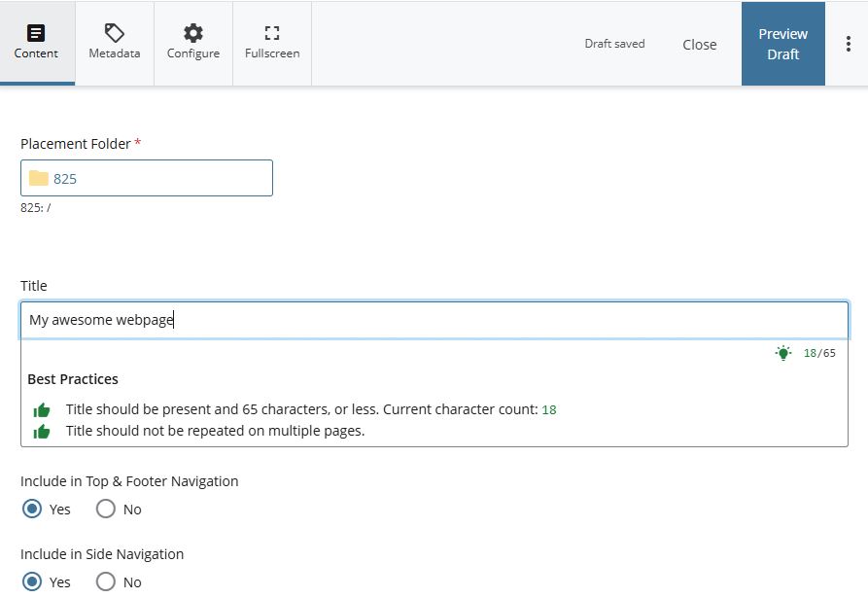Screen dimensions: 868x598
Task: Click the Metadata tag icon
Action: click(115, 33)
